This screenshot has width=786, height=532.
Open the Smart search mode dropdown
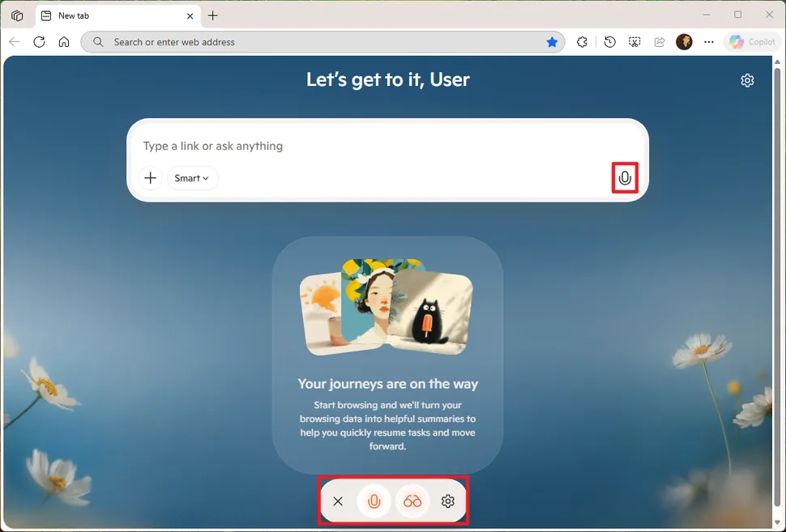pyautogui.click(x=192, y=177)
